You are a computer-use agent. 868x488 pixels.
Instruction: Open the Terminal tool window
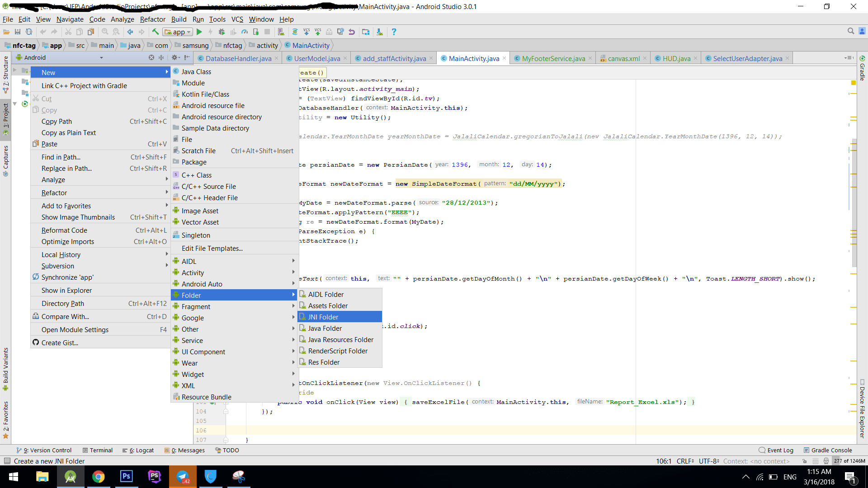98,450
